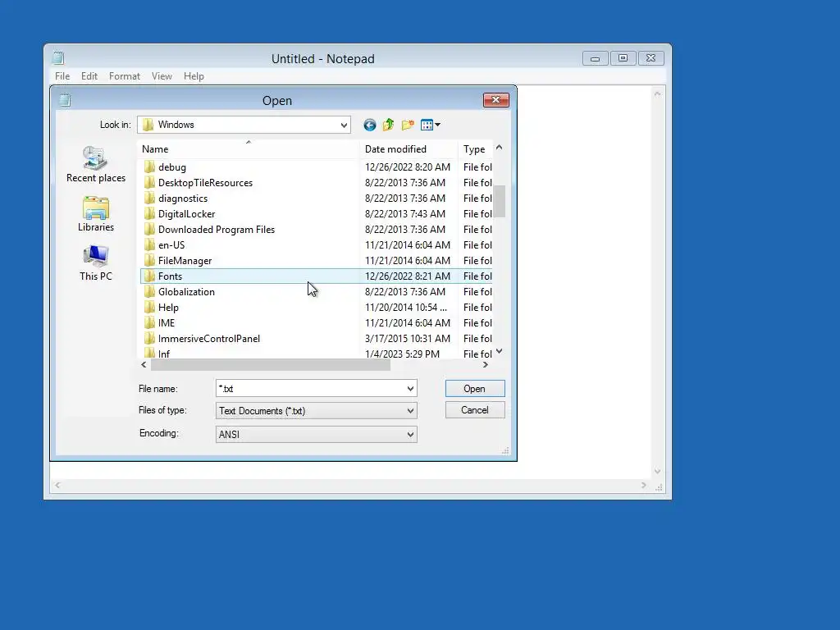Viewport: 840px width, 630px height.
Task: Click the date 12/26/2022 8:21 AM
Action: click(408, 276)
